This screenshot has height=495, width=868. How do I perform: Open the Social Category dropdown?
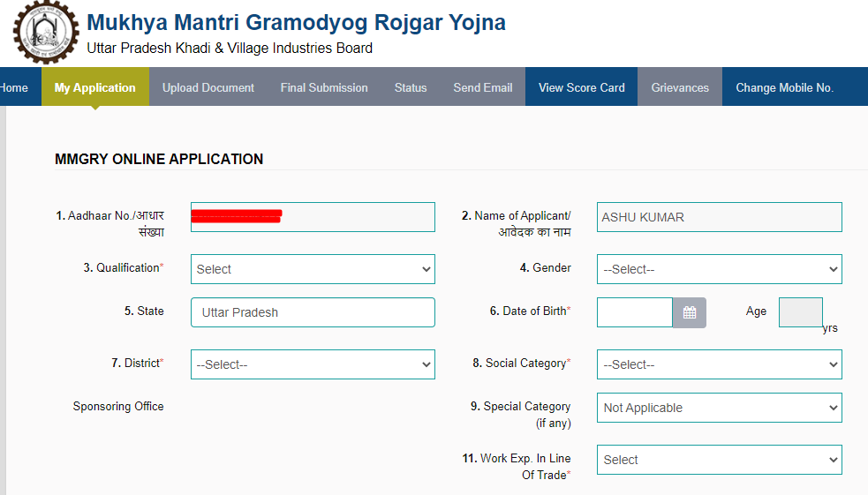719,364
